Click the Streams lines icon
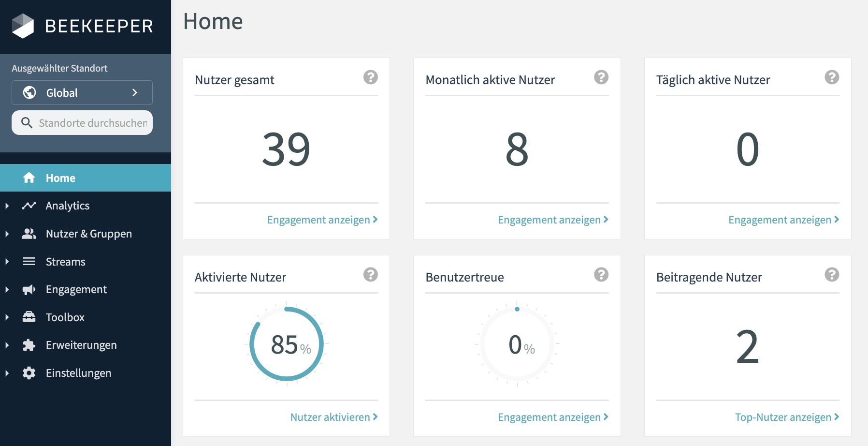Screen dimensions: 868x446 click(29, 261)
